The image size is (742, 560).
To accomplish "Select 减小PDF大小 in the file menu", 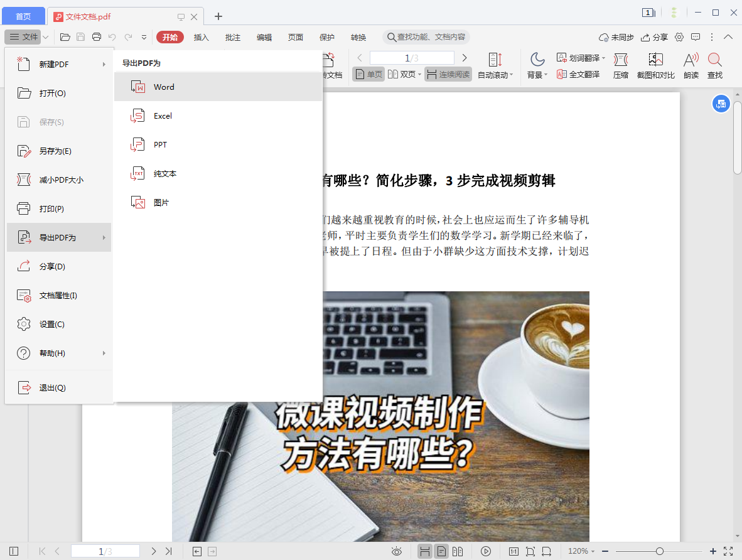I will tap(59, 180).
